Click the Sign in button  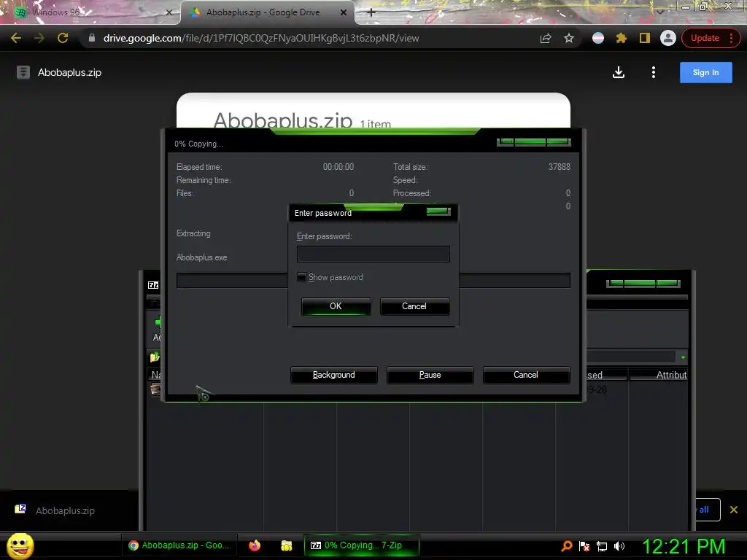[705, 72]
